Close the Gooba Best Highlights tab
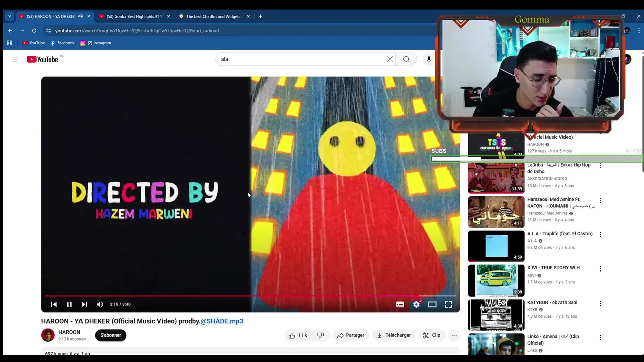This screenshot has height=362, width=644. (x=168, y=16)
